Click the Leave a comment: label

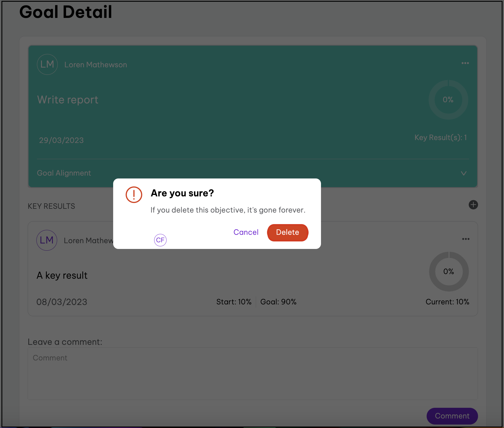click(65, 342)
